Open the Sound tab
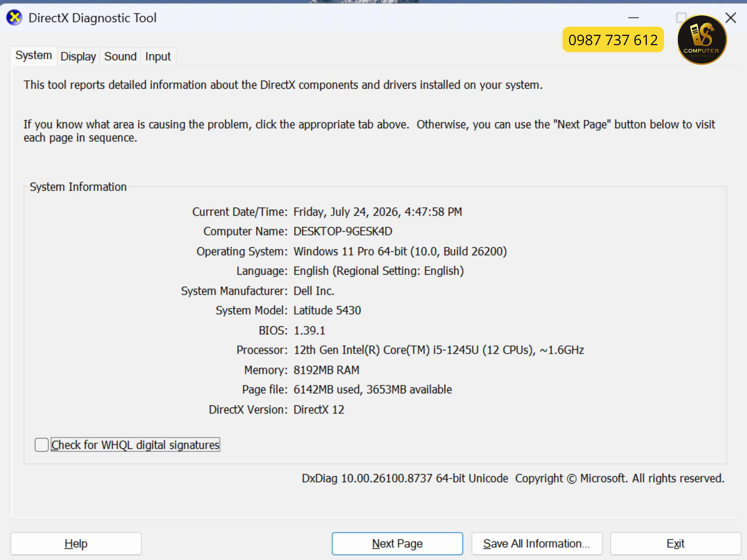Viewport: 747px width, 560px height. click(120, 56)
